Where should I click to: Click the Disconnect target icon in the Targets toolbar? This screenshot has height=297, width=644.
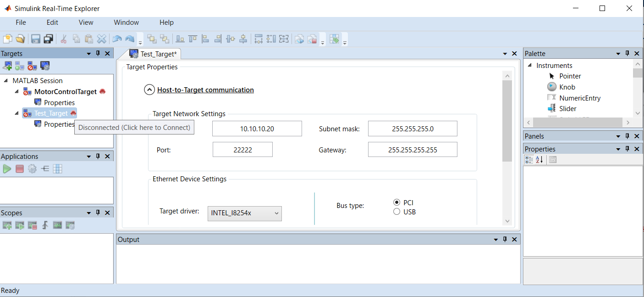(32, 66)
